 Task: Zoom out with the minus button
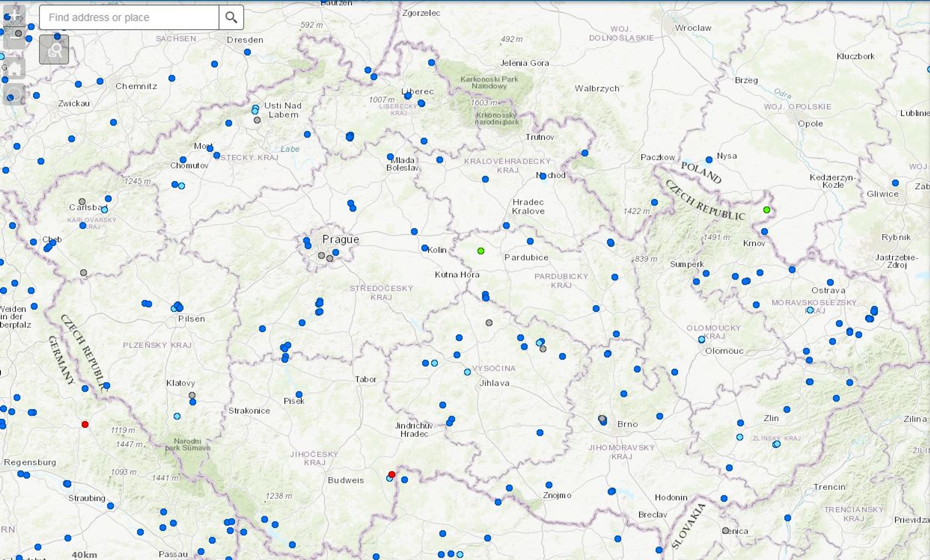pos(14,37)
